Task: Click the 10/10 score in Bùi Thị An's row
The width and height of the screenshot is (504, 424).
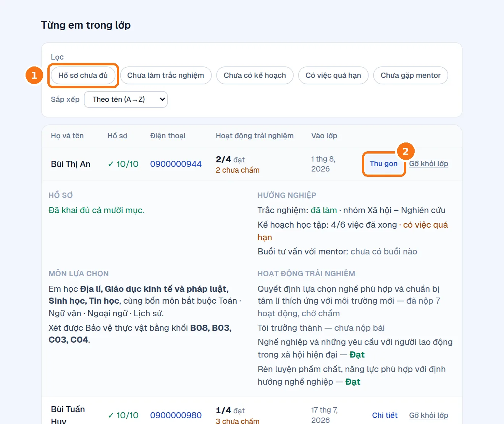Action: point(123,164)
